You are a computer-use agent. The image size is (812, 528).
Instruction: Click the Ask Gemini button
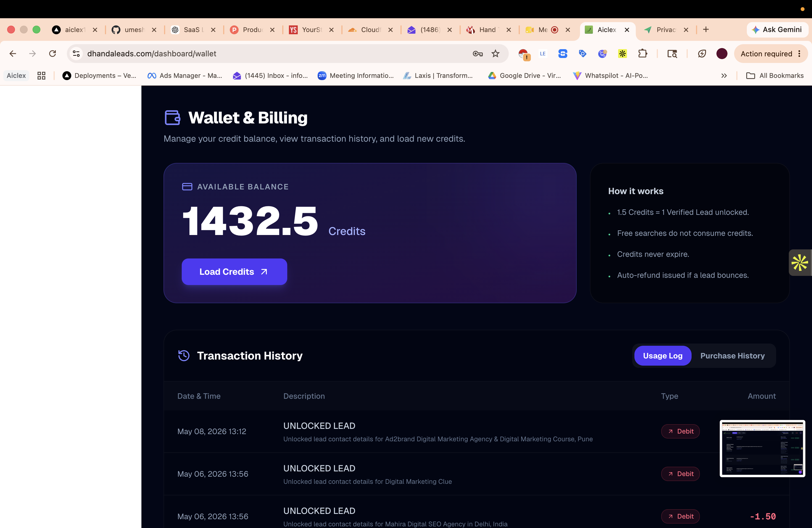pos(777,30)
